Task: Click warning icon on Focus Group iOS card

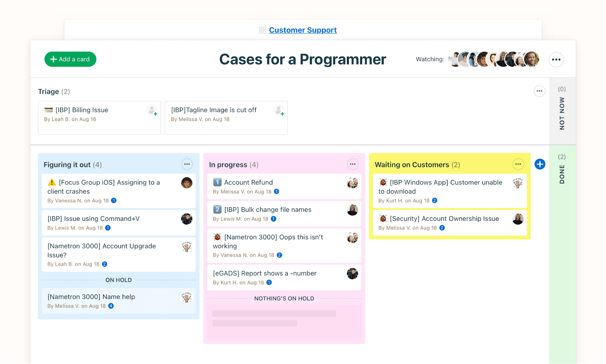Action: coord(52,182)
